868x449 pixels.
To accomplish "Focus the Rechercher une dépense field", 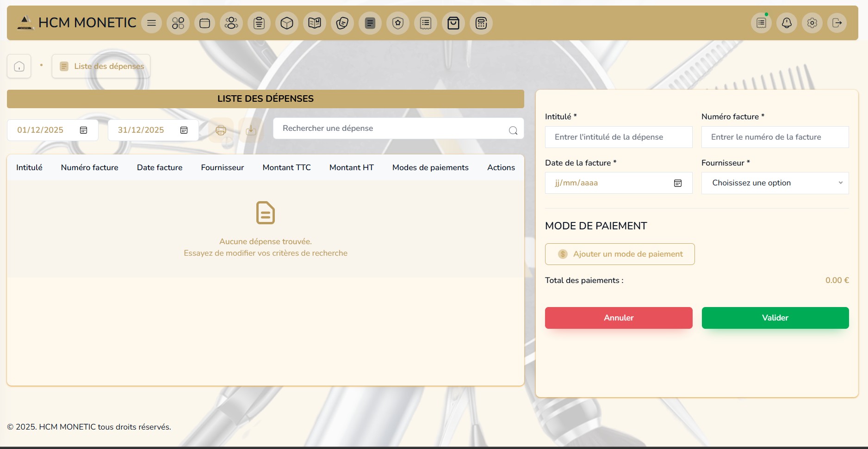I will (393, 129).
